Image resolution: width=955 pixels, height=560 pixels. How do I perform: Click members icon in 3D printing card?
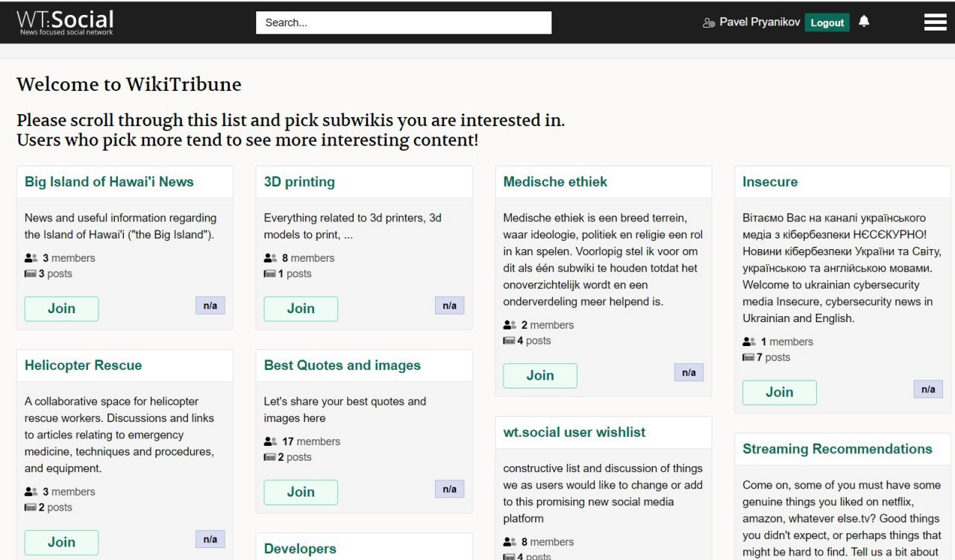[270, 258]
